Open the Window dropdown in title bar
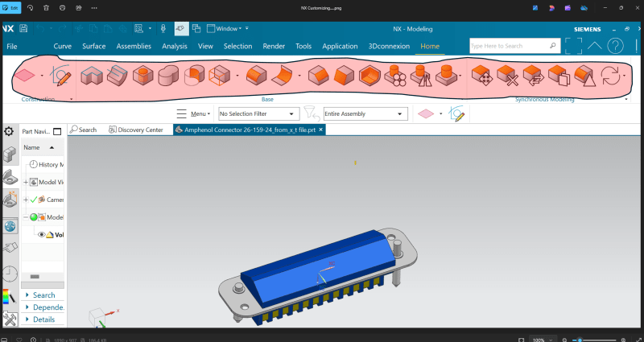This screenshot has width=644, height=342. (x=225, y=29)
